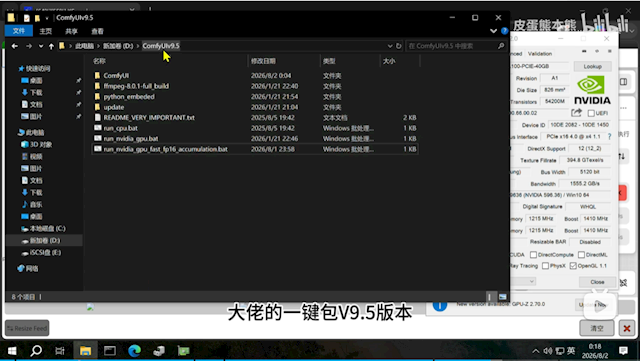
Task: Toggle the UEFI checkbox in GPU-Z
Action: point(591,113)
